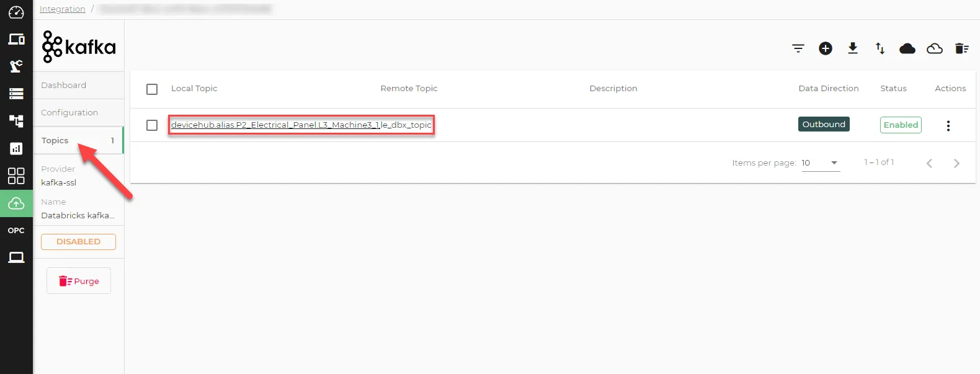
Task: Click the Purge button
Action: point(79,281)
